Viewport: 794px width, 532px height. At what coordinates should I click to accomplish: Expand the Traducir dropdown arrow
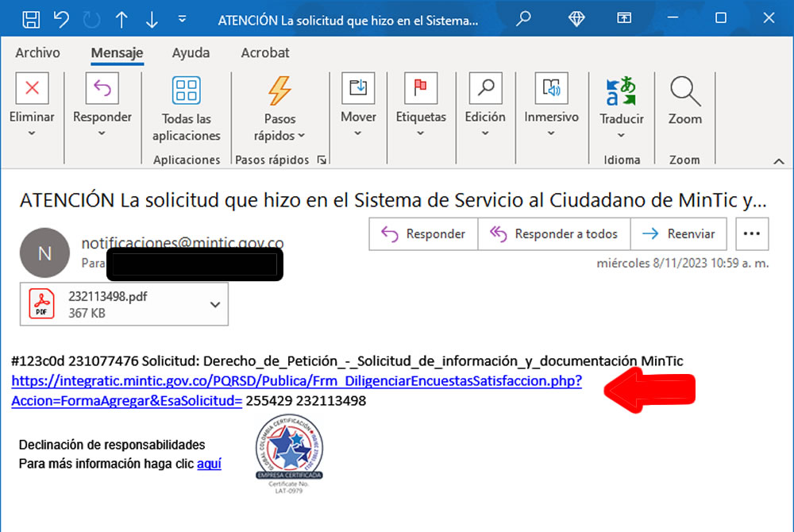(621, 135)
